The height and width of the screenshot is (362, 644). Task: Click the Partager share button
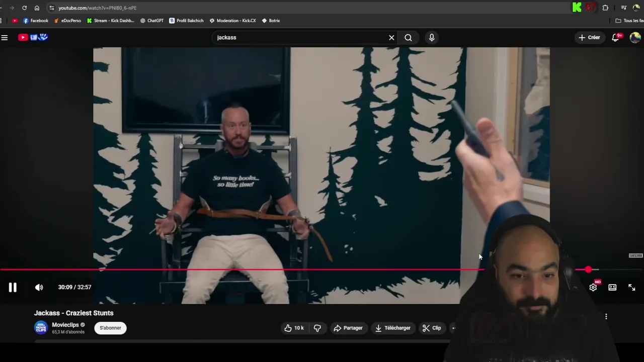pyautogui.click(x=348, y=328)
